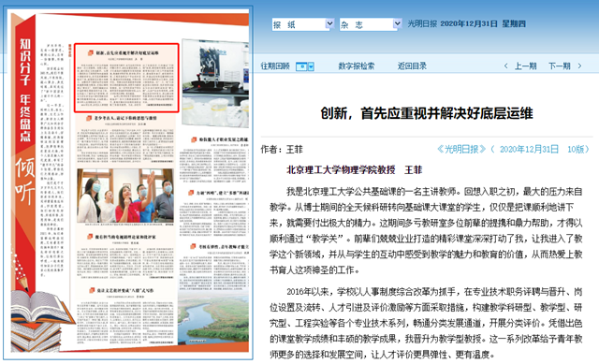The image size is (599, 364).
Task: Click the orange icon before 老少考古人 headline
Action: coord(89,118)
